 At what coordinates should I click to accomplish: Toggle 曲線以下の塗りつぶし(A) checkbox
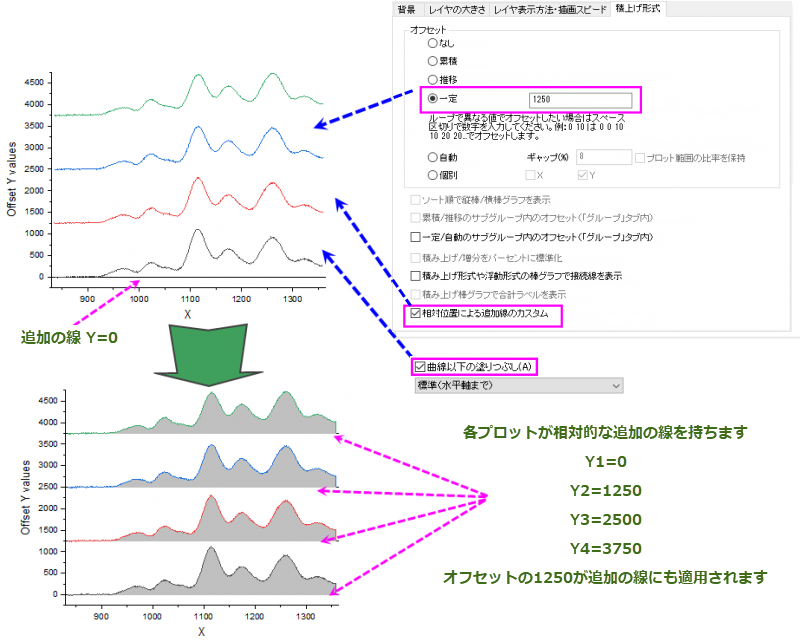click(420, 366)
